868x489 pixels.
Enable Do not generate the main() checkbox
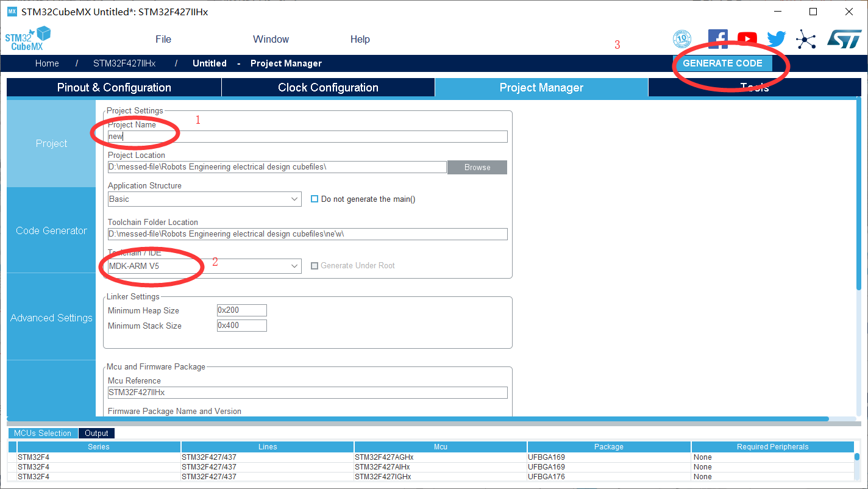[315, 199]
